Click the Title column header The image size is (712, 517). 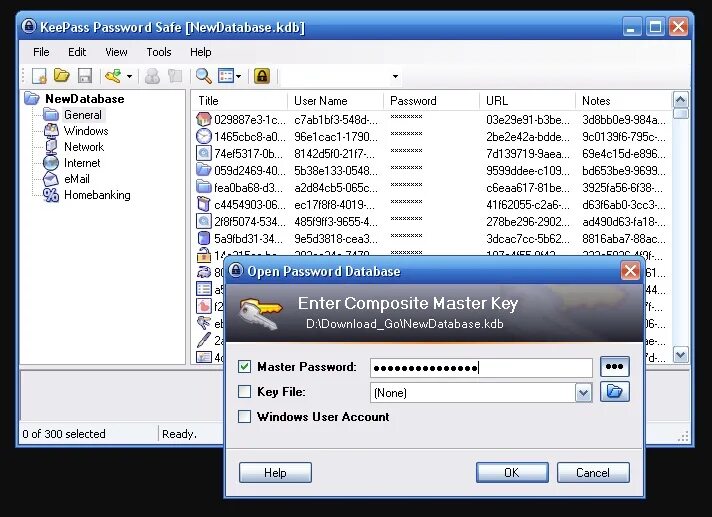pyautogui.click(x=240, y=101)
